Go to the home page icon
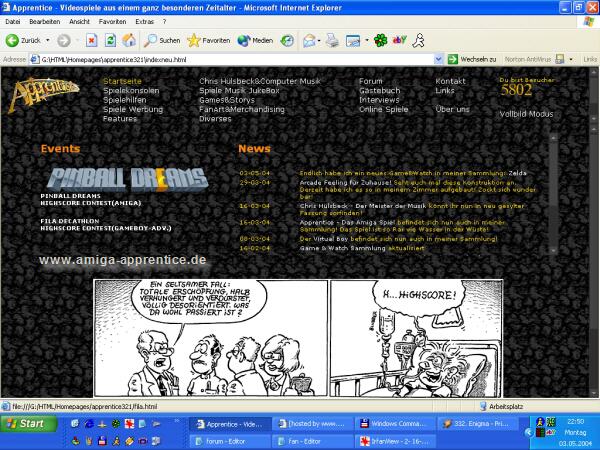 (x=129, y=40)
